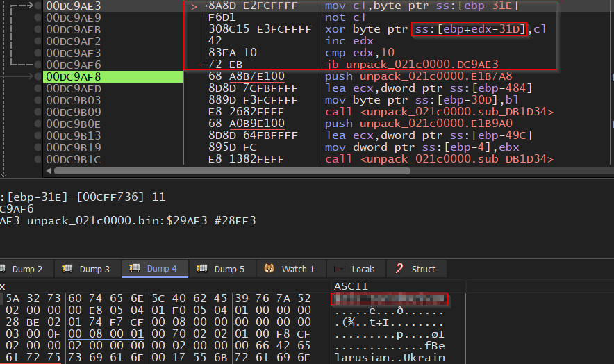Viewport: 614px width, 364px height.
Task: Toggle breakpoint bullet at address 00DC9B13
Action: [38, 135]
